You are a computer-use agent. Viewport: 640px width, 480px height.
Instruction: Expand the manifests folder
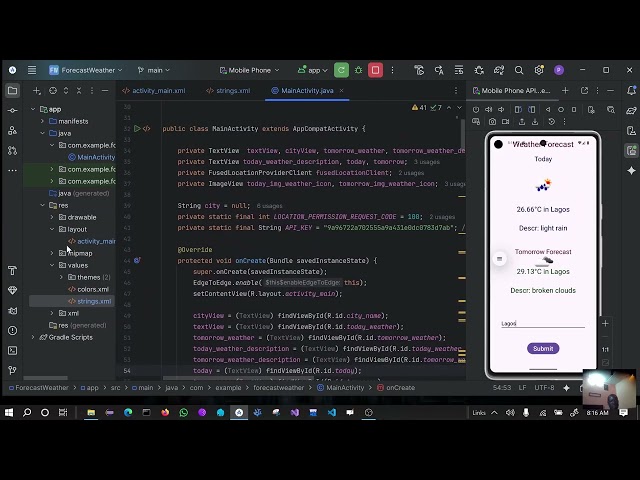(x=42, y=121)
